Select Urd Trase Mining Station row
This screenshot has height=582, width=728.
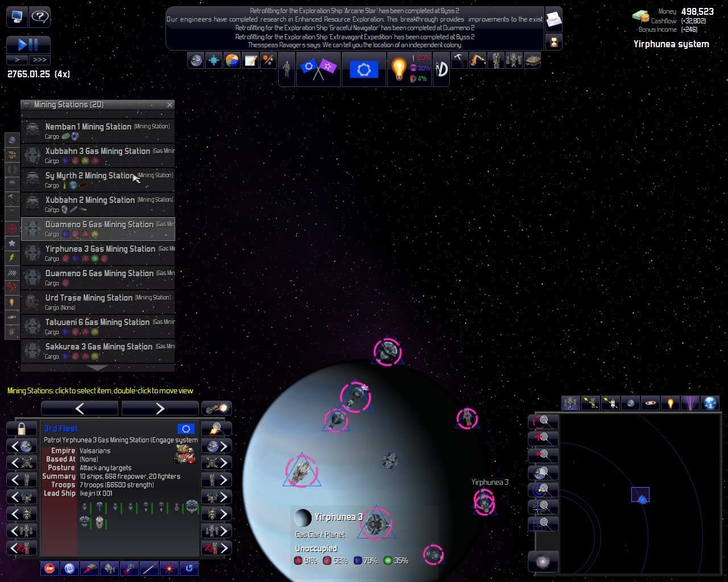(98, 302)
